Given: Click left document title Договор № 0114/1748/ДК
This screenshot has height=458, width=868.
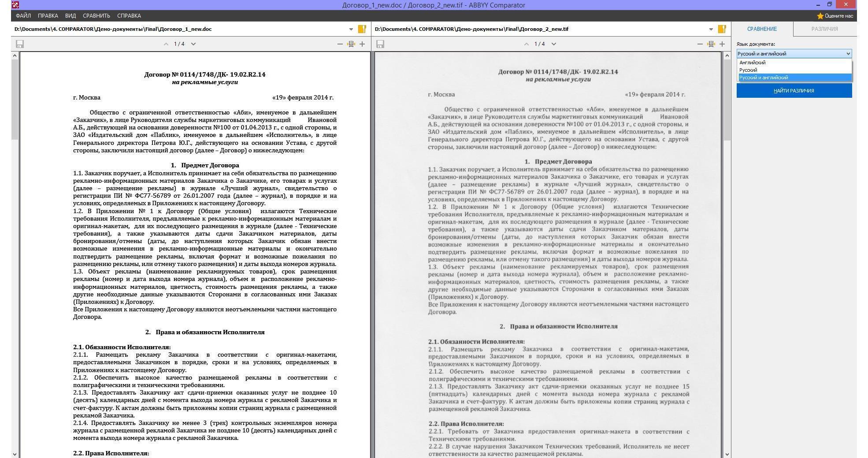Looking at the screenshot, I should click(x=205, y=74).
